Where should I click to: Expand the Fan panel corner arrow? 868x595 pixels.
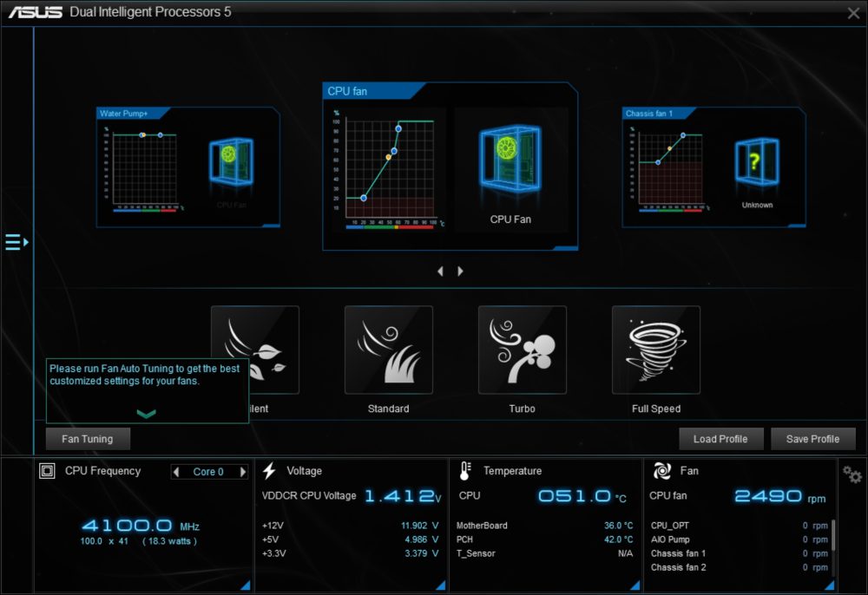click(829, 585)
